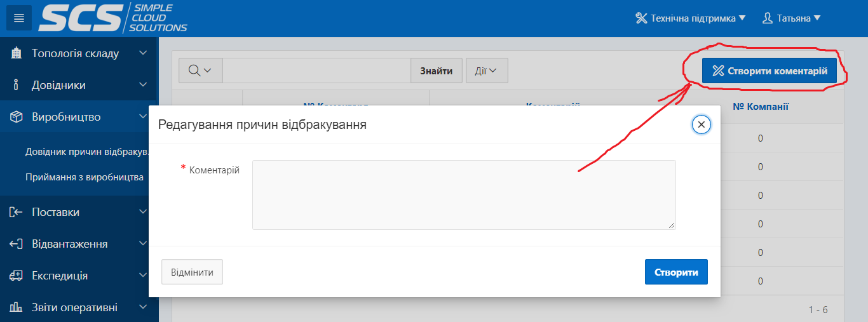The width and height of the screenshot is (868, 322).
Task: Open the Технічна підтримка menu
Action: (x=691, y=18)
